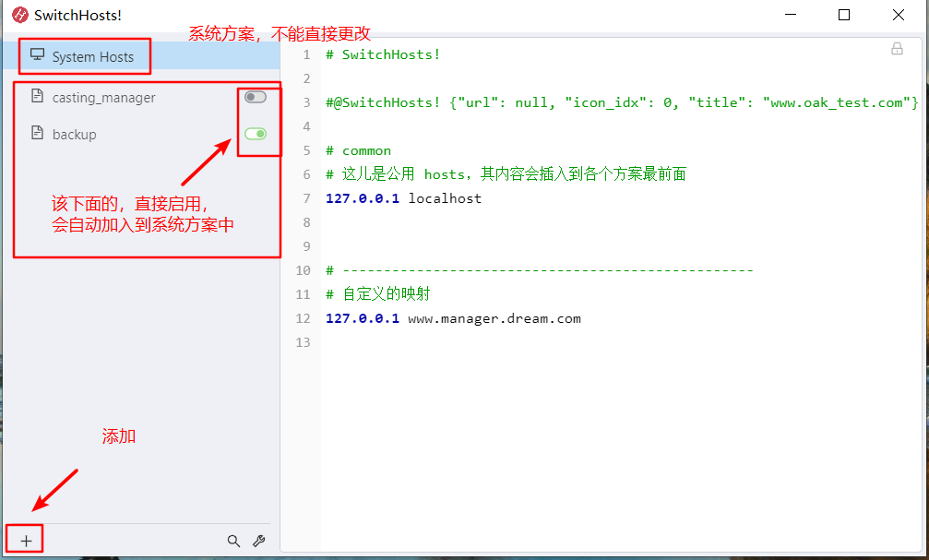Click the '这儿是公用 hosts' comment line

[x=506, y=174]
